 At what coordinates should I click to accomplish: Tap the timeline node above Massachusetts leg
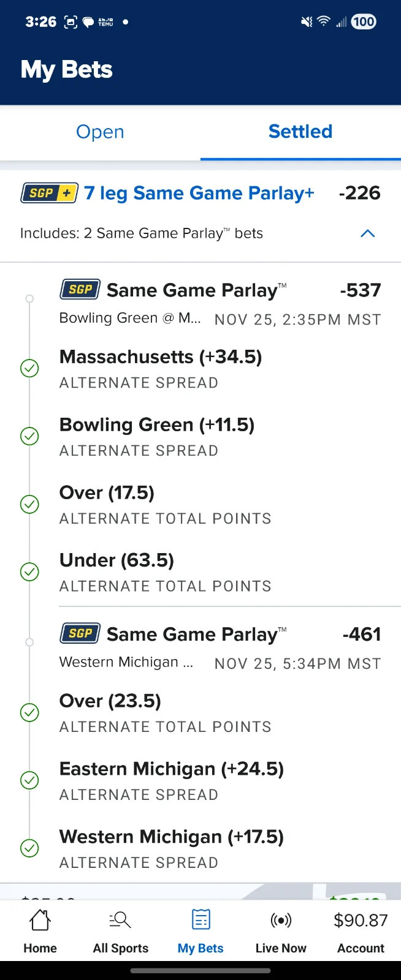coord(29,298)
